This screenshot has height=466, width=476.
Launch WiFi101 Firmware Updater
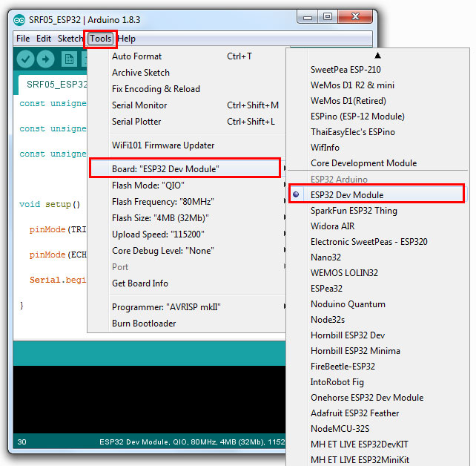(186, 145)
